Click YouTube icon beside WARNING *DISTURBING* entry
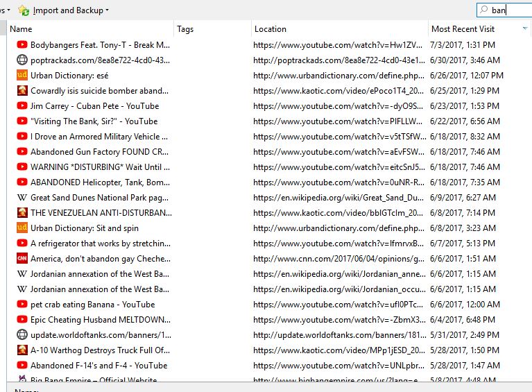Image resolution: width=532 pixels, height=392 pixels. pos(22,167)
